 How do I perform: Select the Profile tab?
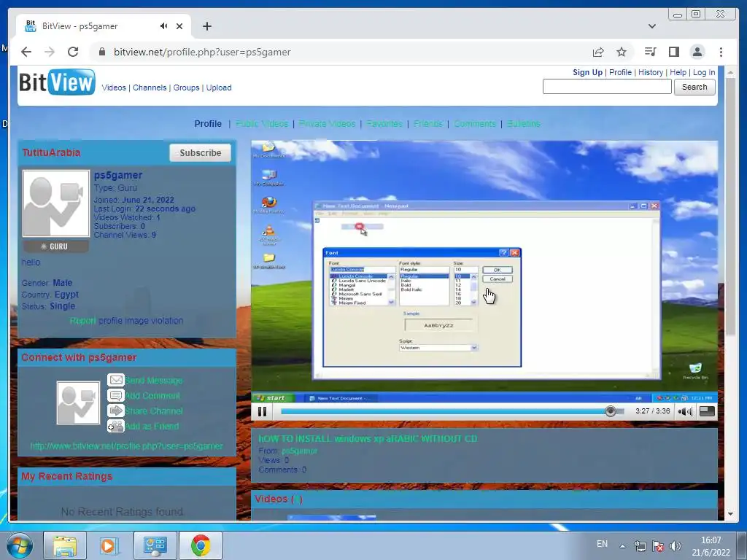click(x=208, y=124)
